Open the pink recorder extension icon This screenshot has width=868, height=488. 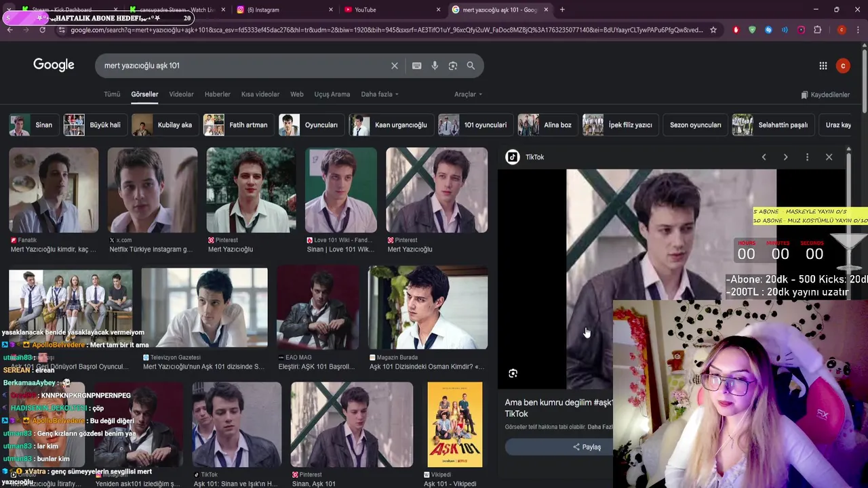(x=801, y=30)
